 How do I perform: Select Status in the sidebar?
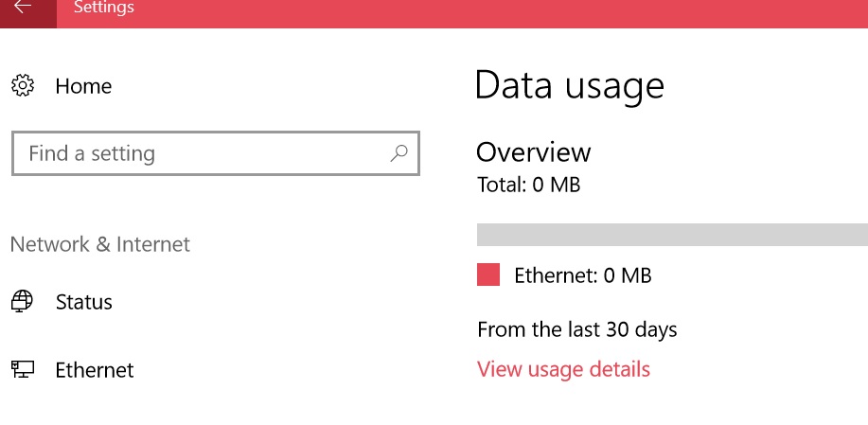click(84, 302)
